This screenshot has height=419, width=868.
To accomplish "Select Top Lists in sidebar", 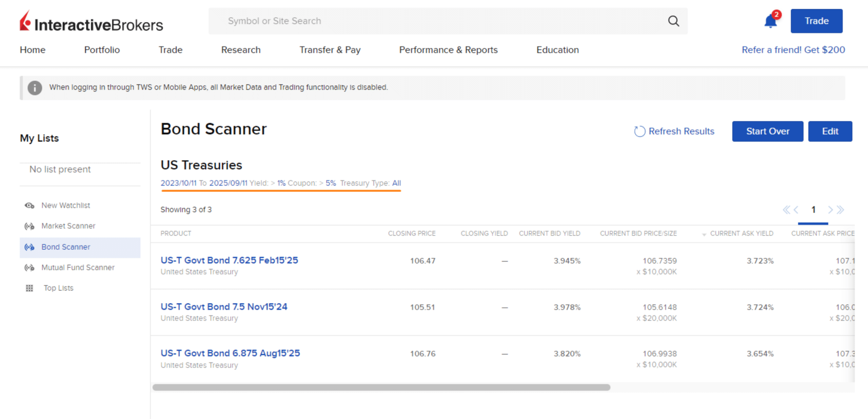I will tap(58, 288).
